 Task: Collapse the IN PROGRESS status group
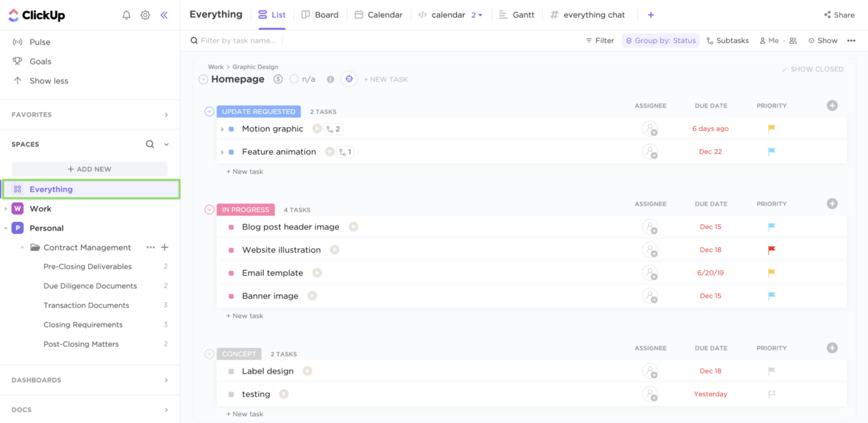[x=209, y=209]
